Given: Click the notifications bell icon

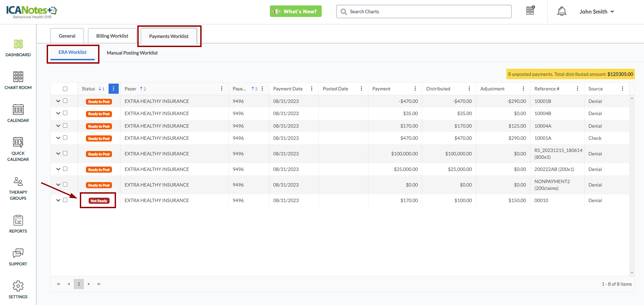Looking at the screenshot, I should (561, 12).
